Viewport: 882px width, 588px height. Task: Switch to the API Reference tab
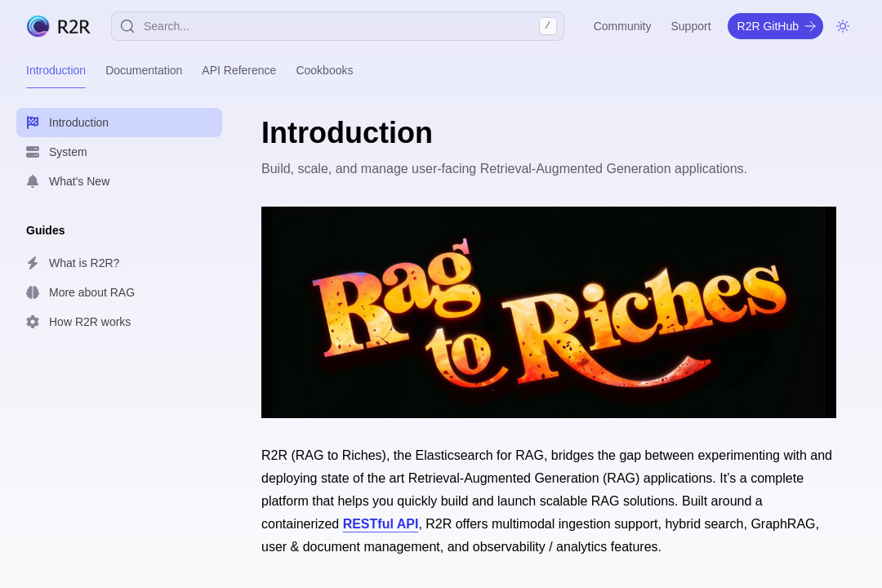click(239, 70)
